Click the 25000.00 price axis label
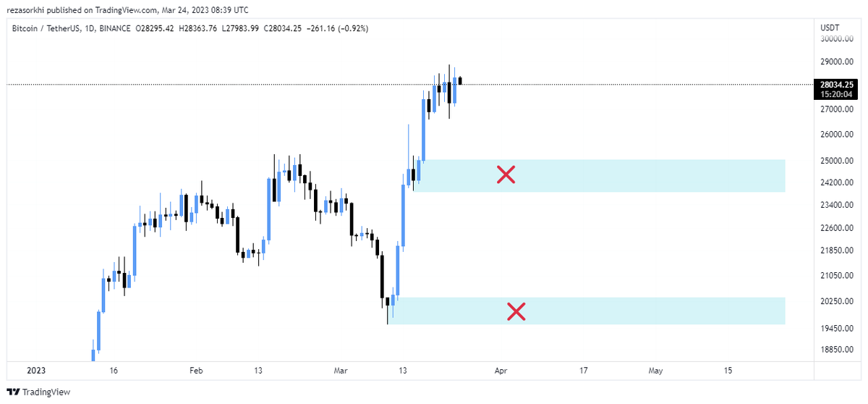Screen dimensions: 868x404 pos(837,161)
